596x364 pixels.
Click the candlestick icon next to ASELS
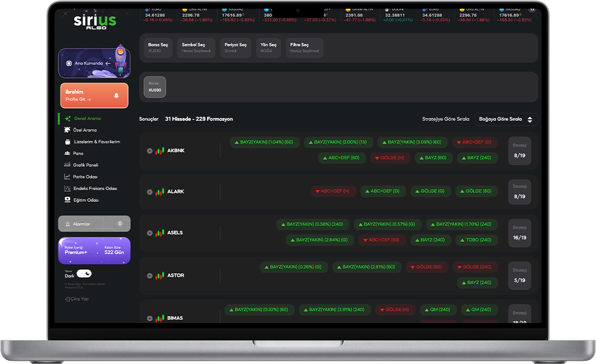point(159,233)
